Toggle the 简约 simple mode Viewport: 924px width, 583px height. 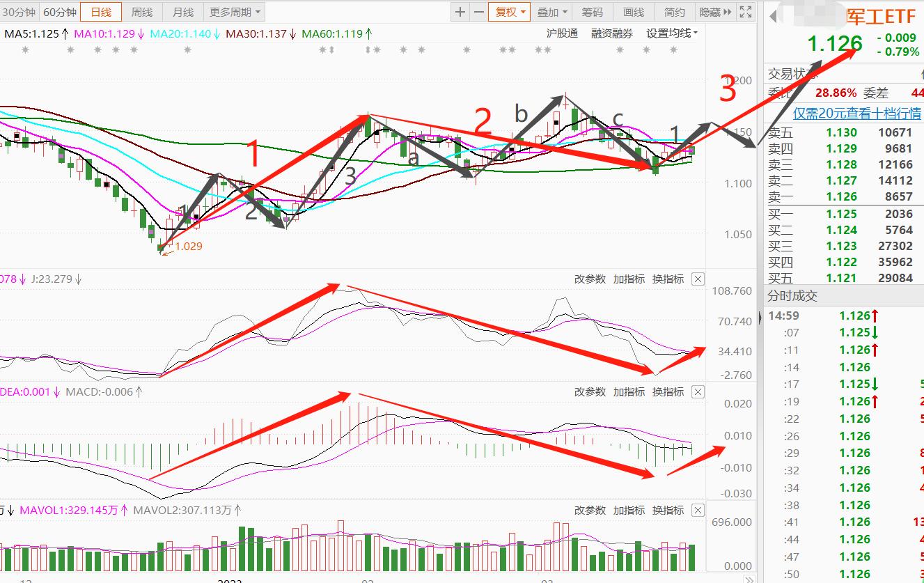click(675, 12)
